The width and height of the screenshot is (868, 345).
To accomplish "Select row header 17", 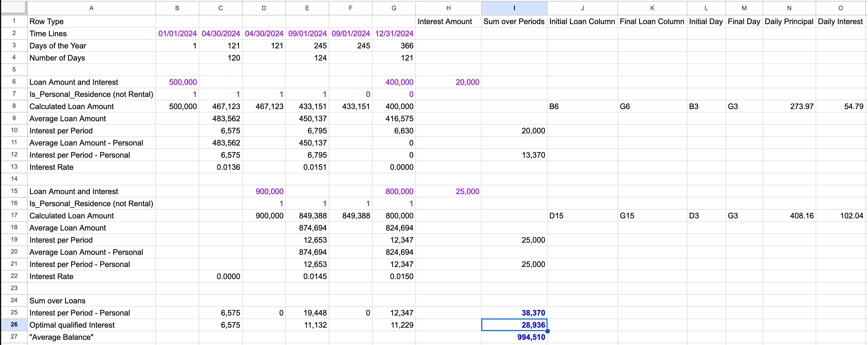I will tap(14, 215).
